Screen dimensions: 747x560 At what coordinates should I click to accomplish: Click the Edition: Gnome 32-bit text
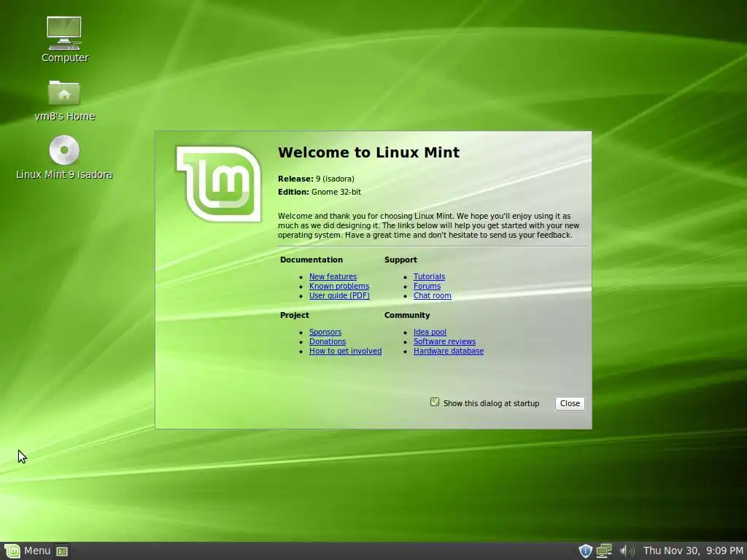click(320, 192)
